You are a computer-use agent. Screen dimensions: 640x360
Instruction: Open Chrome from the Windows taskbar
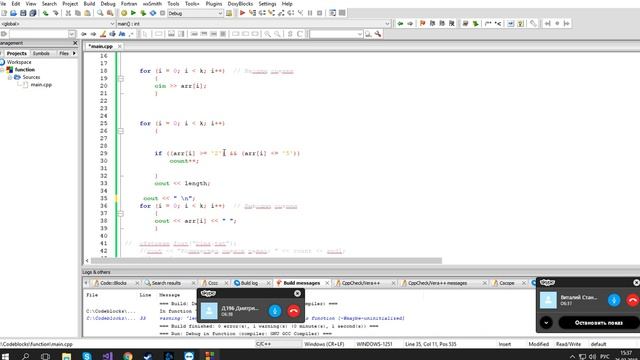[x=128, y=356]
